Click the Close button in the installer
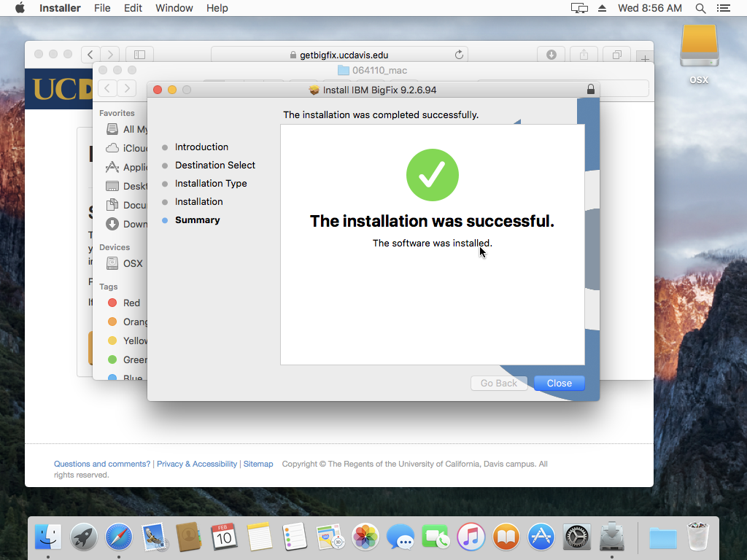 pos(560,384)
